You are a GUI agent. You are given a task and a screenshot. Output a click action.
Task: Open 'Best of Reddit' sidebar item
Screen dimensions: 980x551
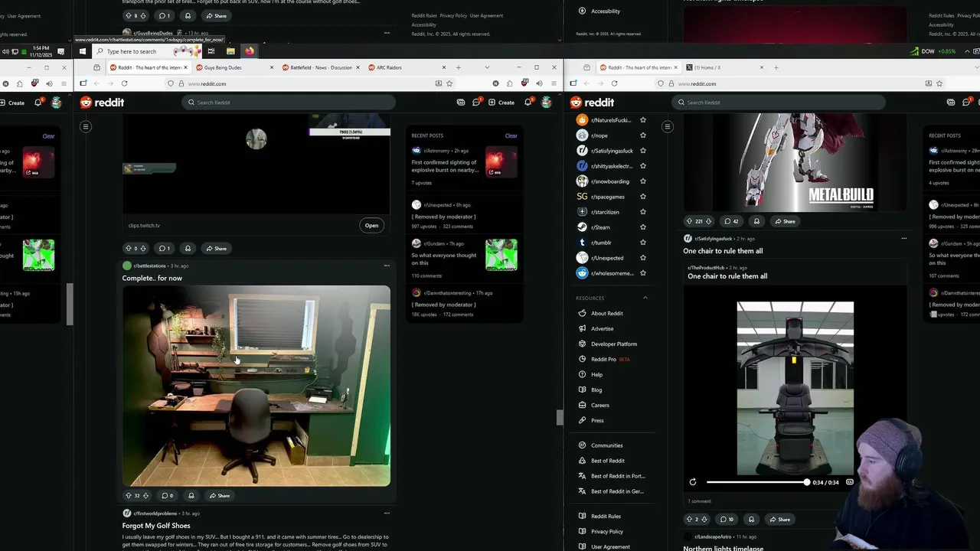click(608, 461)
